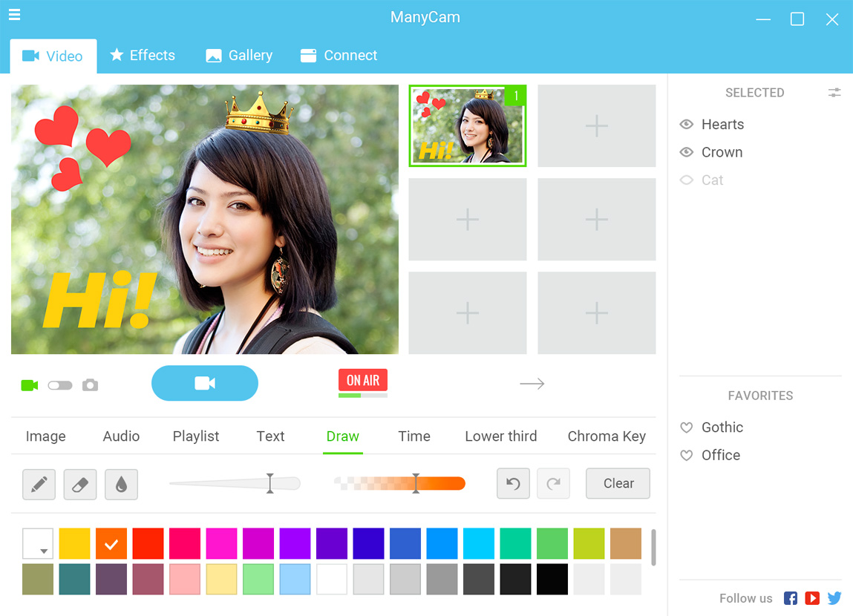
Task: Take a snapshot with camera icon
Action: click(91, 385)
